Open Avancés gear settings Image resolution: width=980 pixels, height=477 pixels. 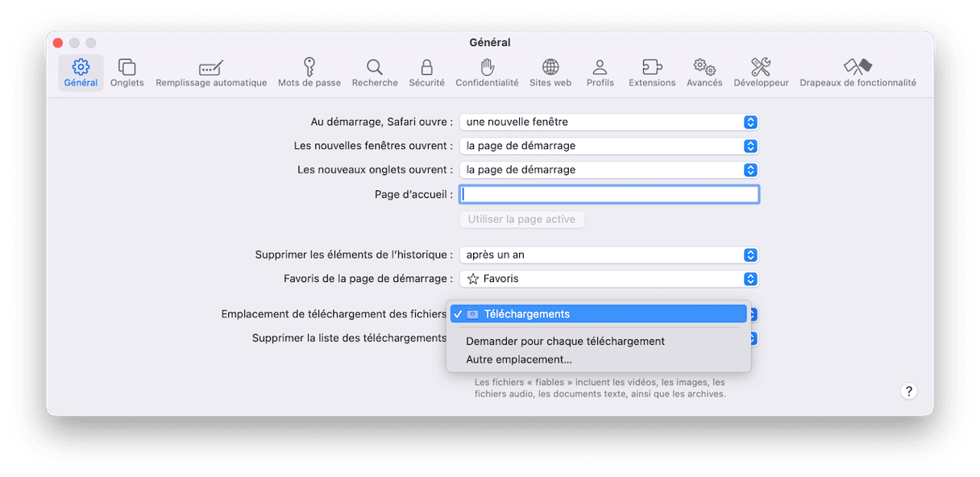(704, 73)
